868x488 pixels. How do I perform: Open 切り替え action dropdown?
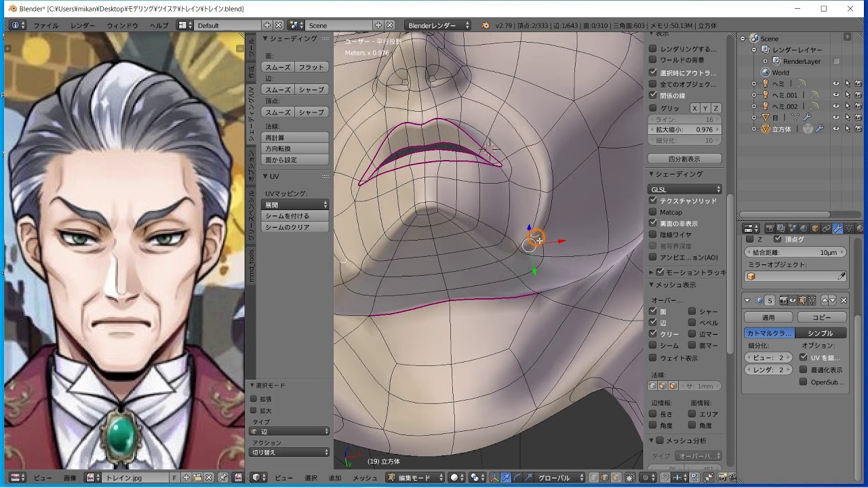pos(290,452)
